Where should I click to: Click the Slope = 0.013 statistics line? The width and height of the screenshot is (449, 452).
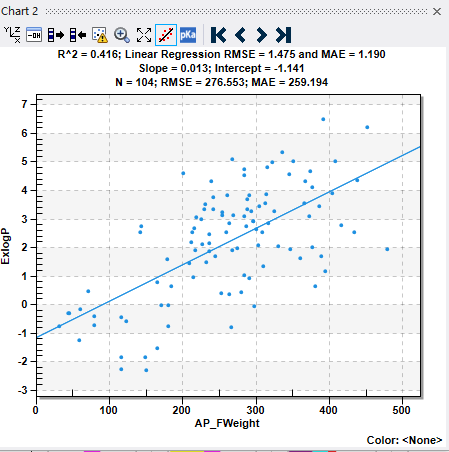point(222,68)
